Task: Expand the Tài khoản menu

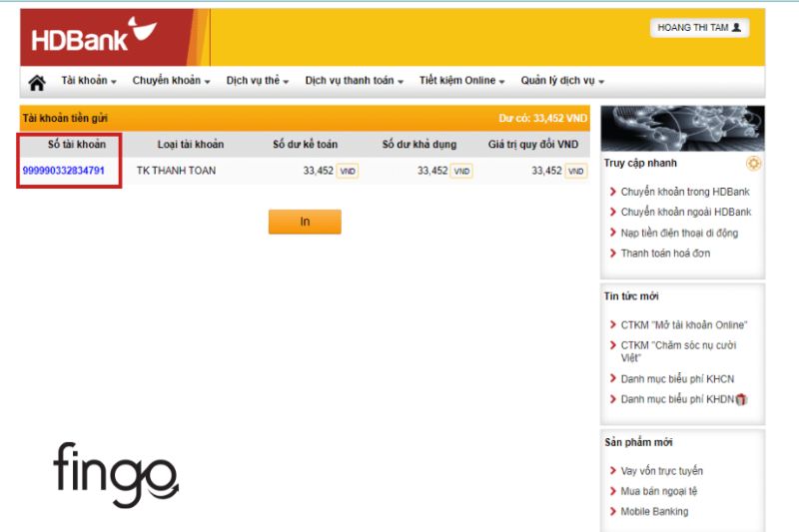Action: coord(89,81)
